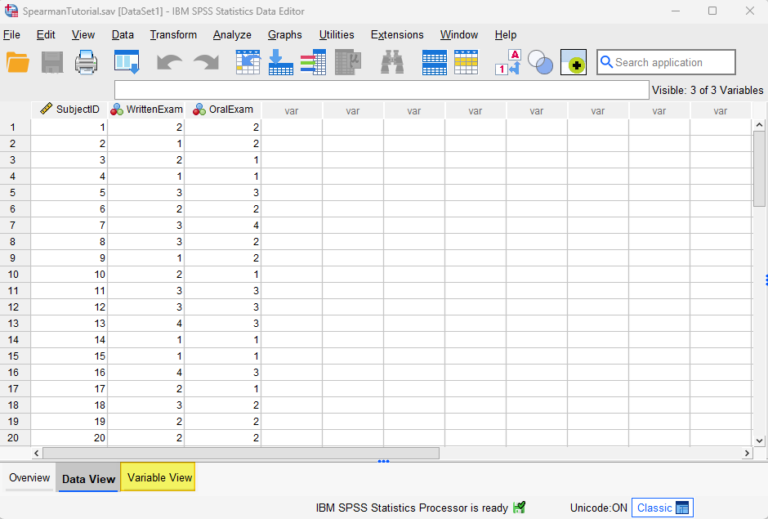Click the Find binoculars icon
This screenshot has width=768, height=519.
point(392,63)
